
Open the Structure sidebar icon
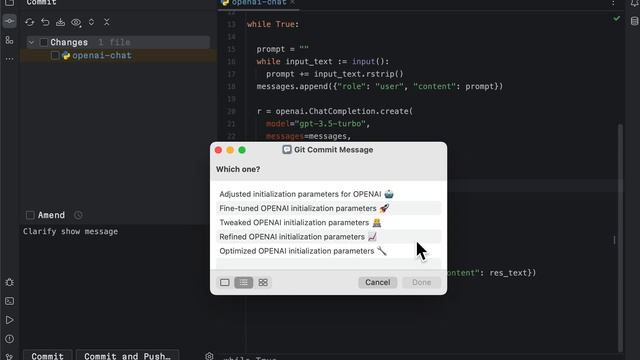(9, 40)
